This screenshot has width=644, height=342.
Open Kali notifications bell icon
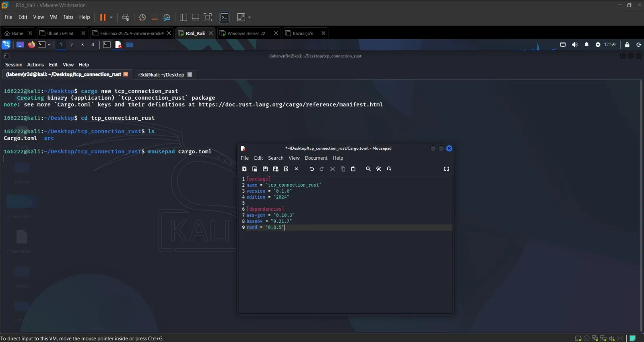point(586,45)
